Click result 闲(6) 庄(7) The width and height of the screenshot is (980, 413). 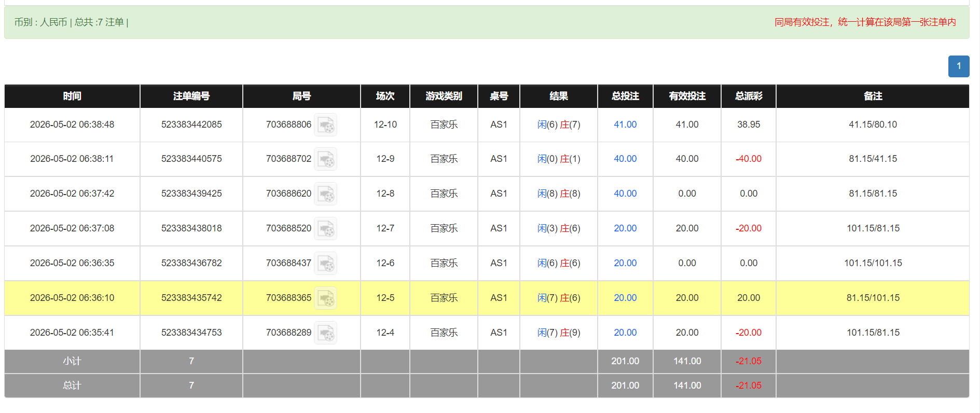(559, 125)
